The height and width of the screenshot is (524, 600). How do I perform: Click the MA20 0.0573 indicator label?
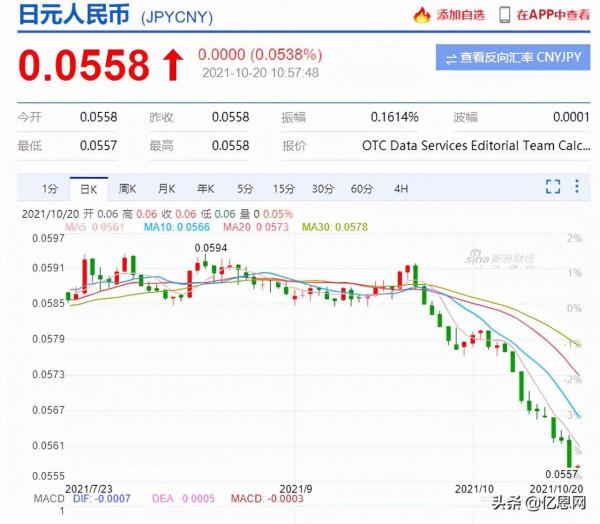click(x=256, y=227)
